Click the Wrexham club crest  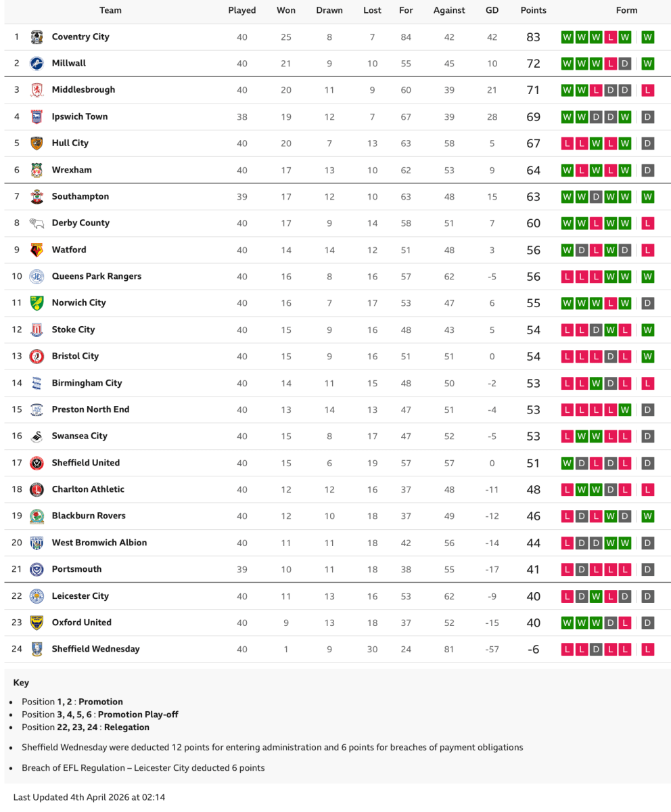37,171
